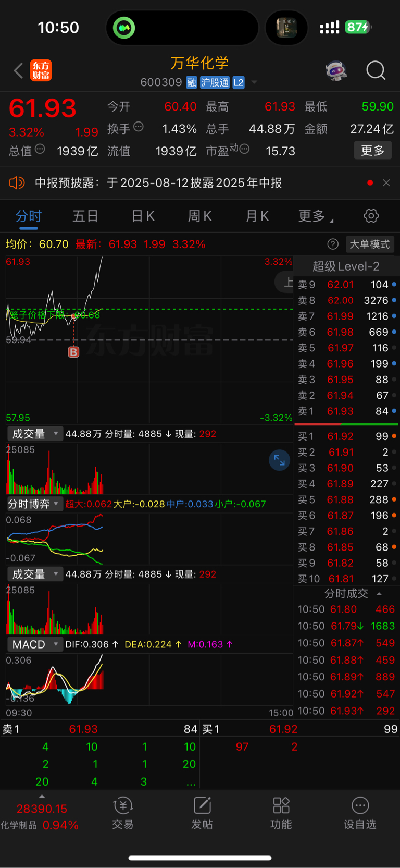Tap the large 61.93 price
The image size is (400, 868).
click(x=43, y=108)
